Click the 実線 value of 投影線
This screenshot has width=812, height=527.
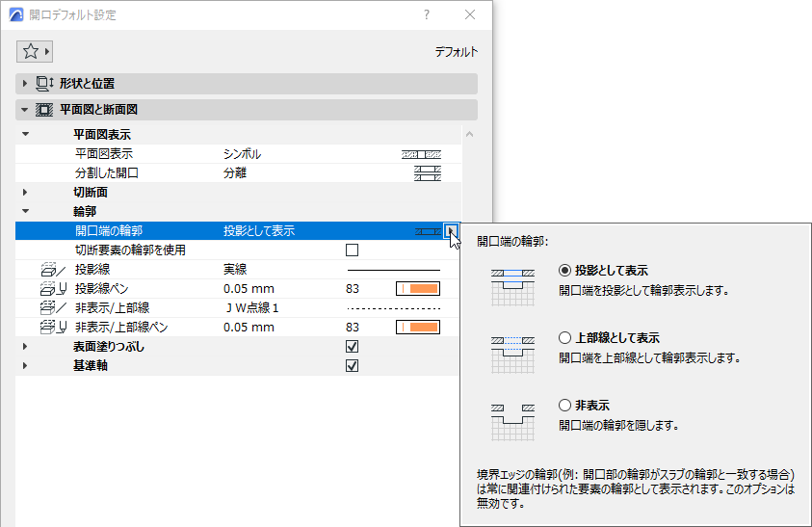(235, 270)
